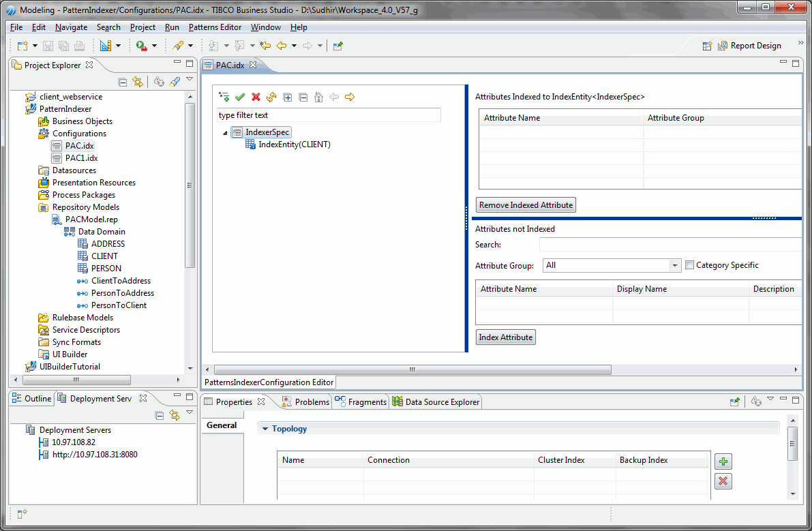Toggle the Category Specific checkbox

coord(689,265)
